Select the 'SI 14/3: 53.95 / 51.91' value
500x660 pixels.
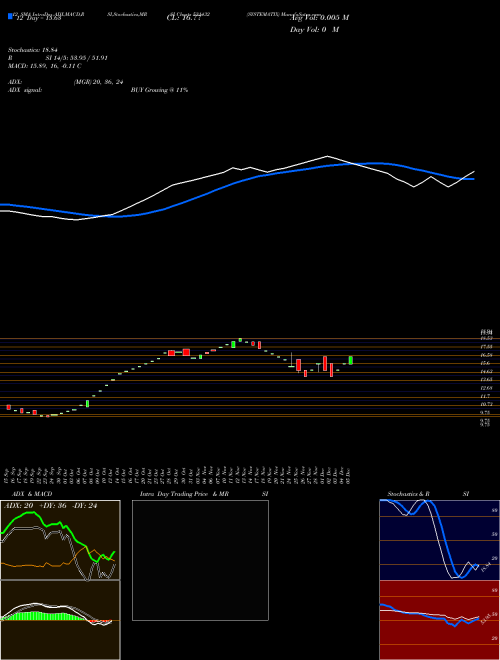click(x=77, y=58)
